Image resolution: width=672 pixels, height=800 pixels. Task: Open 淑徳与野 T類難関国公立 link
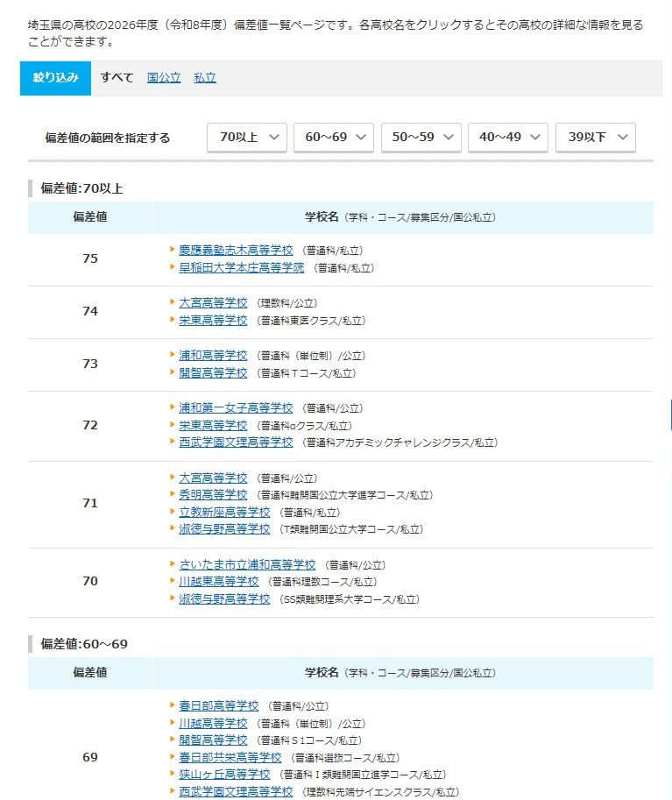point(224,529)
